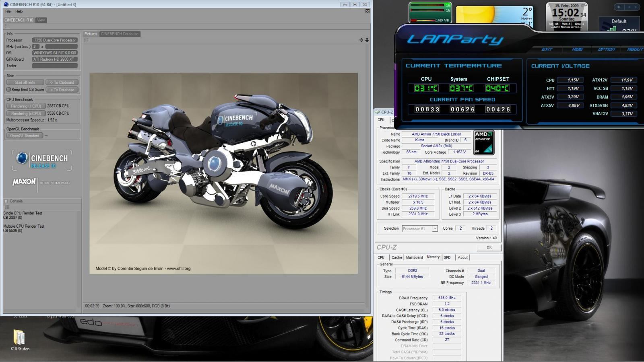This screenshot has height=362, width=644.
Task: Click 'CB 5536 (0)' in the console log
Action: click(x=13, y=230)
